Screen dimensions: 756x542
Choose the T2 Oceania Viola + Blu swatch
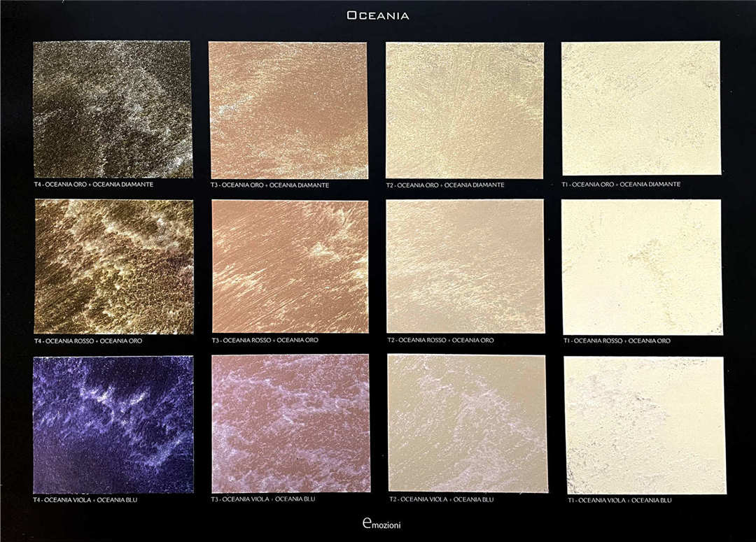pyautogui.click(x=468, y=424)
